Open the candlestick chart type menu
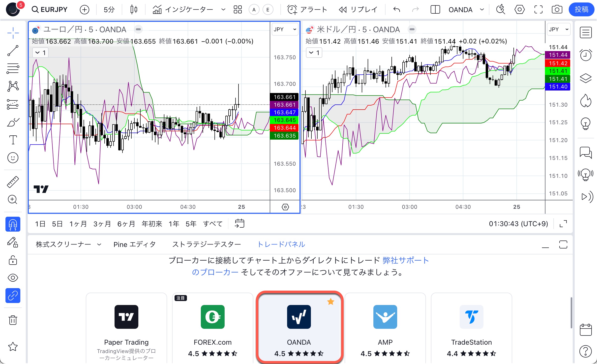 (134, 10)
